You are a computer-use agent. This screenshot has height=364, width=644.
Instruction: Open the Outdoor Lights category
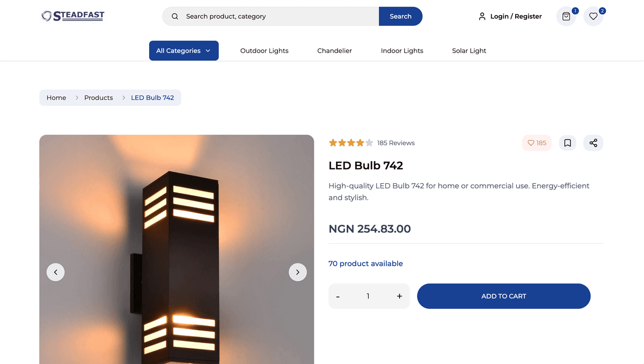[264, 50]
